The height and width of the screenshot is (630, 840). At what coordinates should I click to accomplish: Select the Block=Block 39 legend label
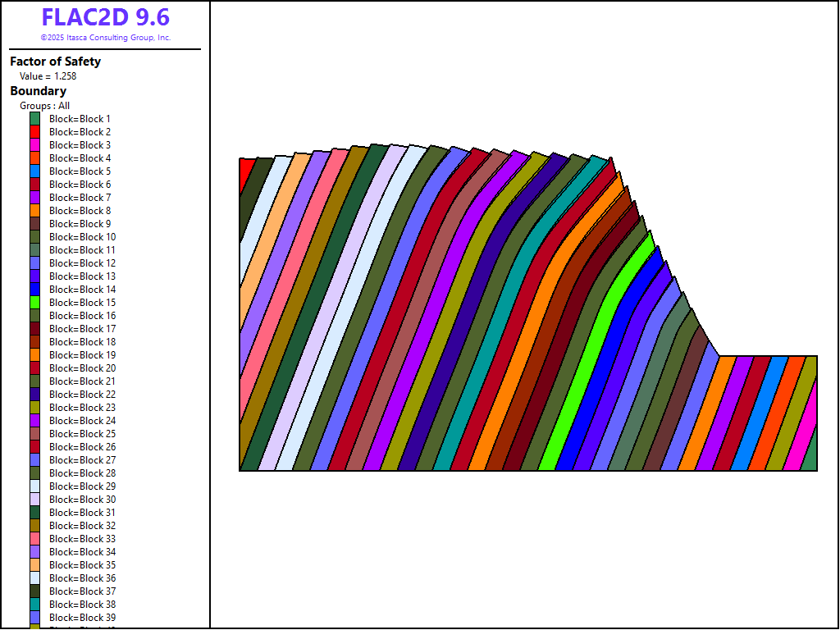point(82,618)
